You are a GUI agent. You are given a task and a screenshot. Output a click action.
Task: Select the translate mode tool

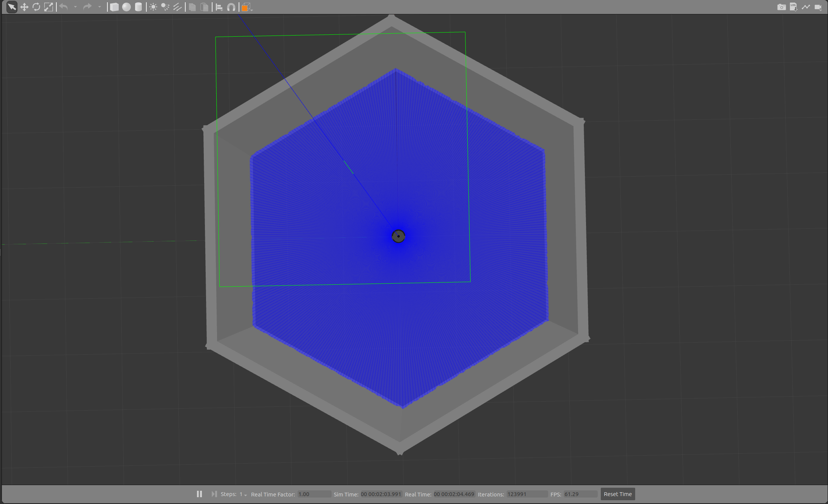[24, 6]
